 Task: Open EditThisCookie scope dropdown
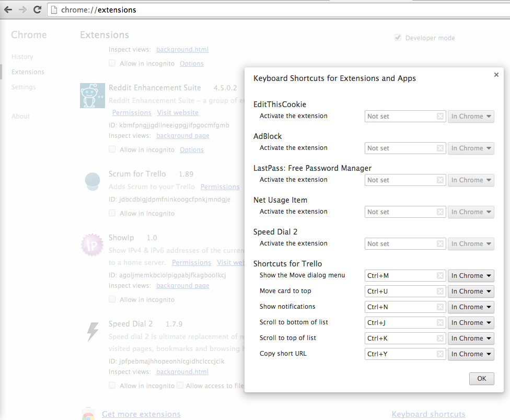point(471,116)
